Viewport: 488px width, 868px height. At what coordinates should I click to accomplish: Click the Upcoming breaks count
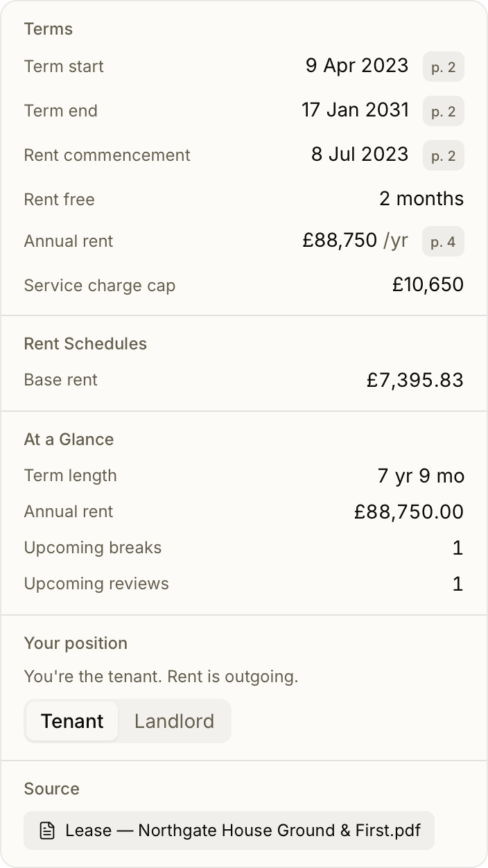pyautogui.click(x=458, y=548)
